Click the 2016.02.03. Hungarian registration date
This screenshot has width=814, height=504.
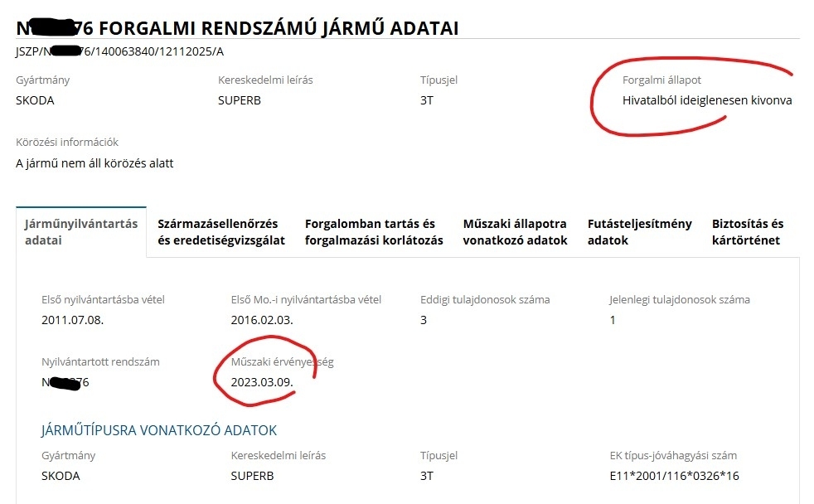[x=262, y=320]
